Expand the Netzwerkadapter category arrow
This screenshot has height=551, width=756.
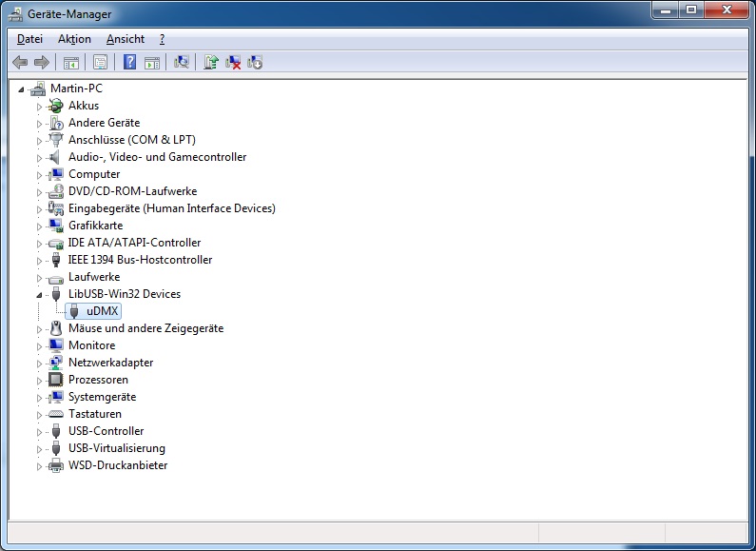pos(40,363)
